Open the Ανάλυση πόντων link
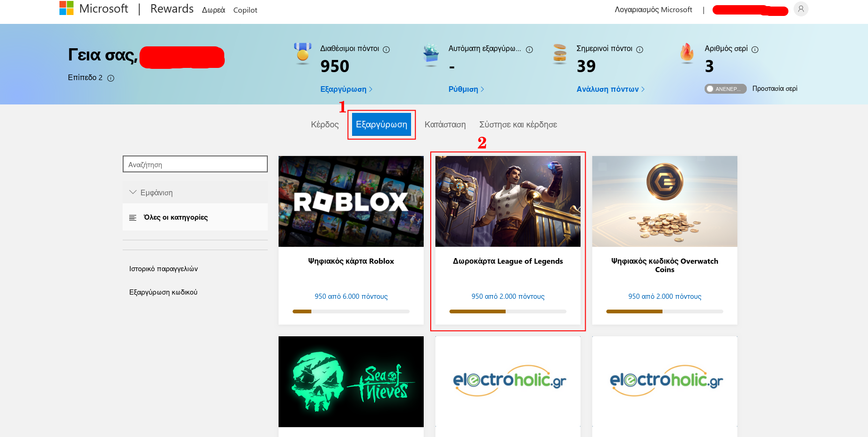The height and width of the screenshot is (437, 868). coord(611,89)
